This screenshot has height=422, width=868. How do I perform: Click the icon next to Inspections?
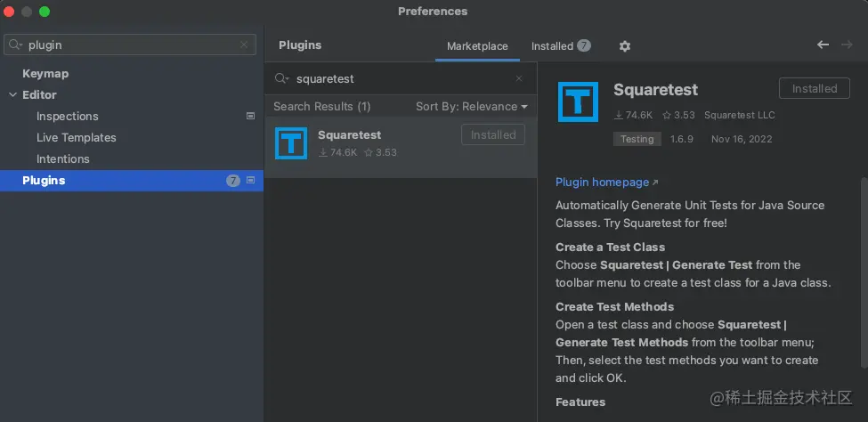(x=250, y=117)
